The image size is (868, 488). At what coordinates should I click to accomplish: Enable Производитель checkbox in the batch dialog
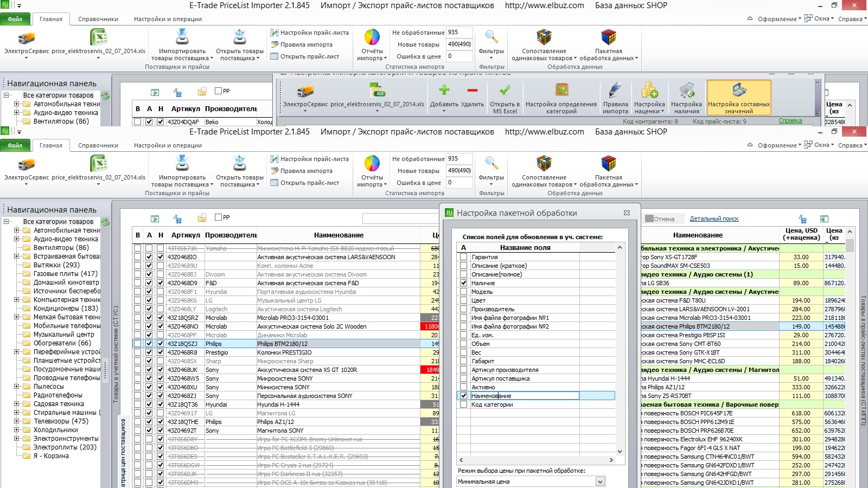[x=463, y=309]
